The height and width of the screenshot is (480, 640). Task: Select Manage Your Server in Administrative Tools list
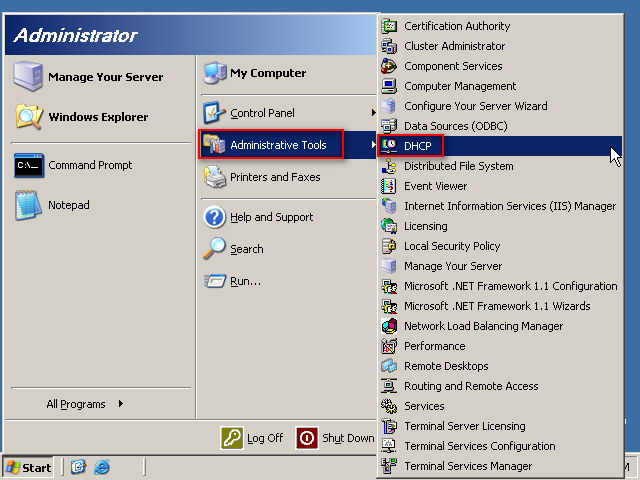point(500,266)
